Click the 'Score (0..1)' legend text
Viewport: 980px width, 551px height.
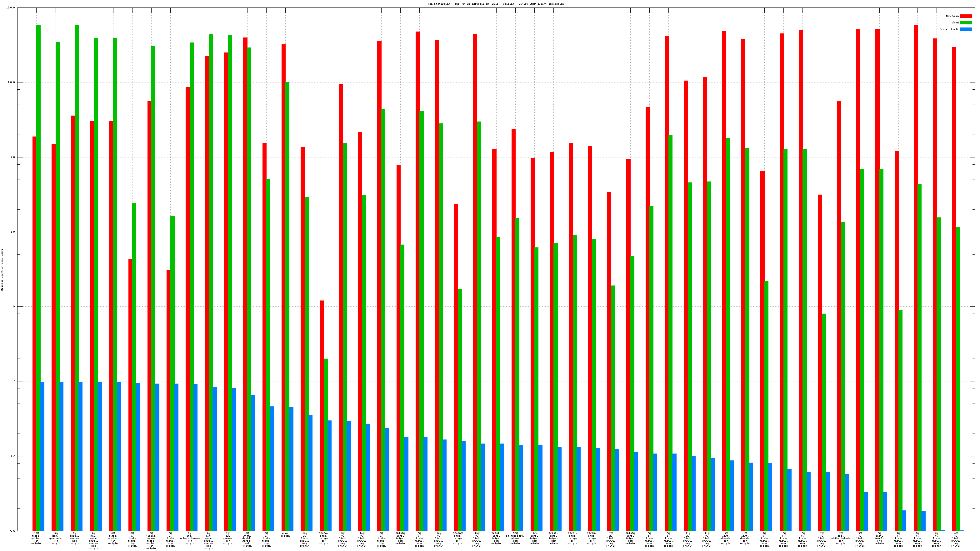click(949, 29)
